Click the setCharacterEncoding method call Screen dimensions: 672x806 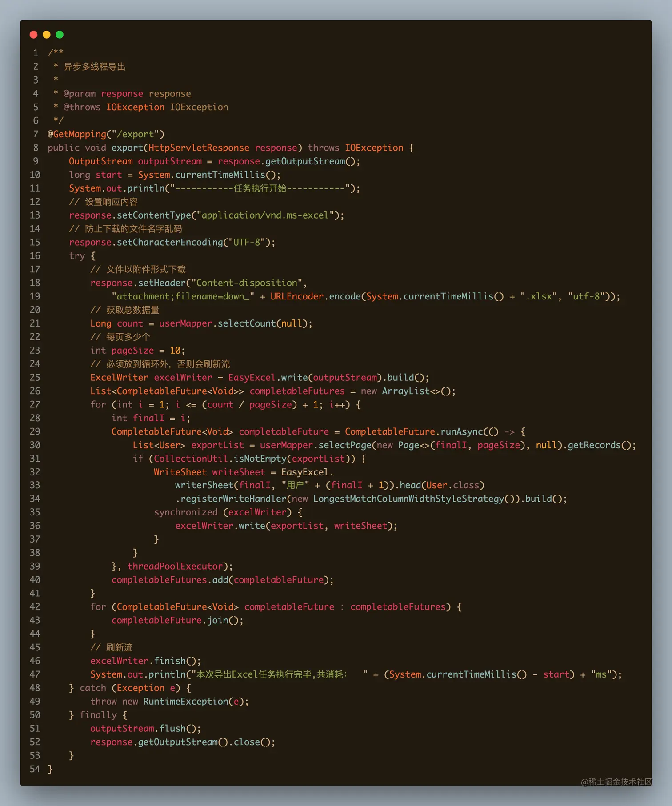(x=170, y=243)
